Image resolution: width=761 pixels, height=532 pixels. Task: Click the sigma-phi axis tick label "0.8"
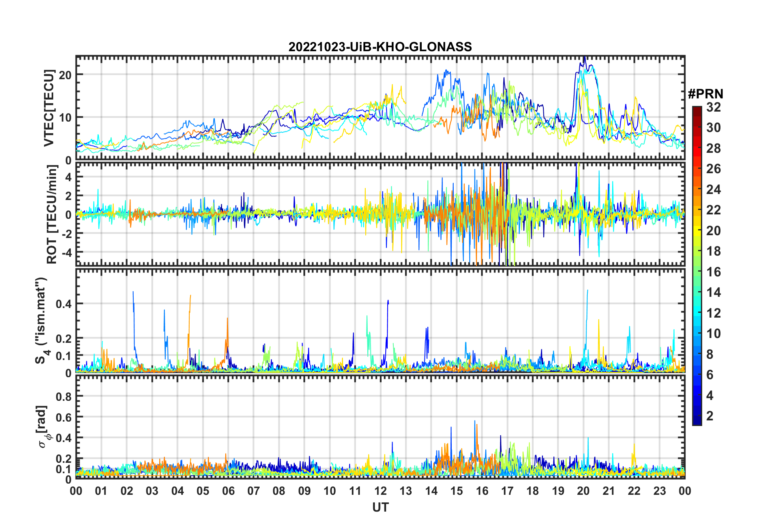[x=64, y=396]
